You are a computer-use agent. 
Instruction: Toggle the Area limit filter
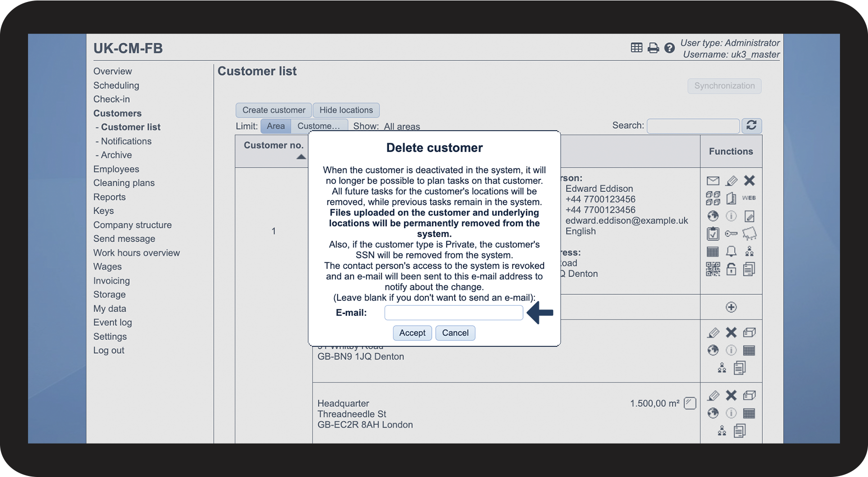click(276, 126)
